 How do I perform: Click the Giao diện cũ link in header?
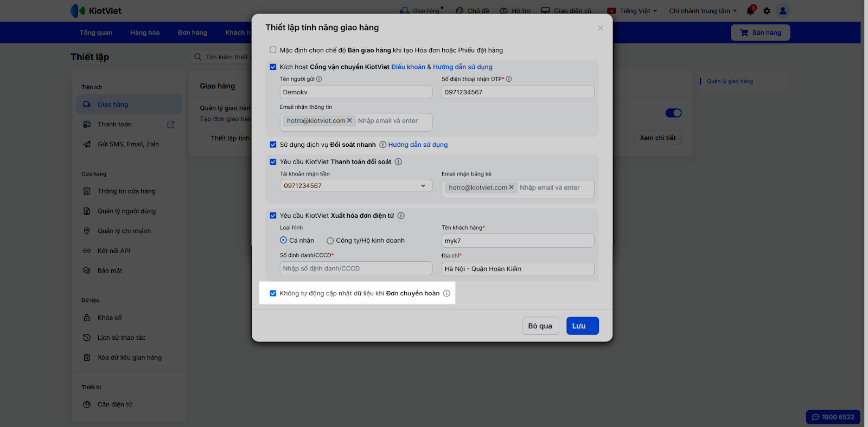pos(566,11)
